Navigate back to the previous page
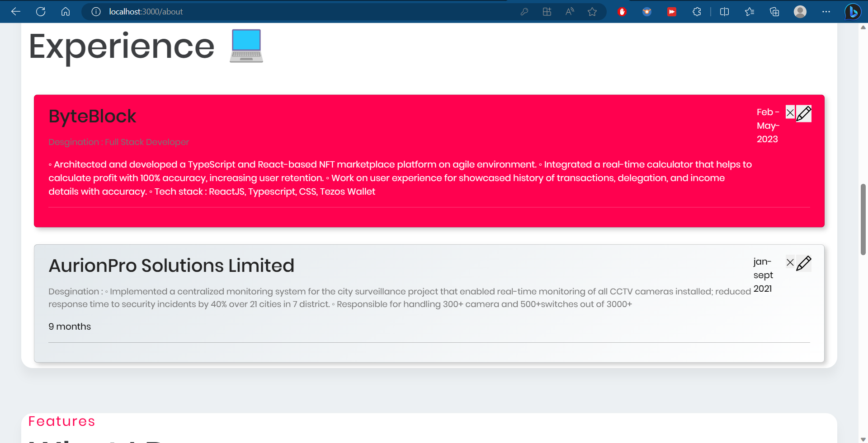Screen dimensions: 868x443 pyautogui.click(x=16, y=12)
